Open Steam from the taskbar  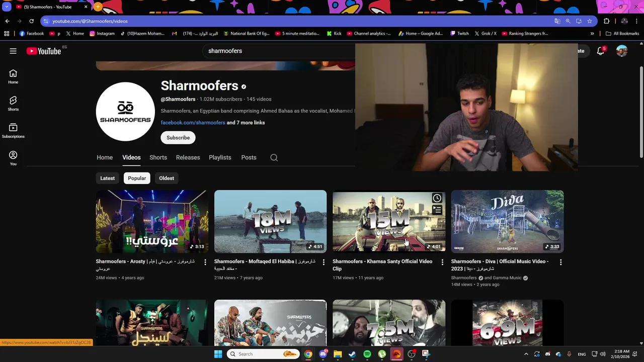(352, 354)
